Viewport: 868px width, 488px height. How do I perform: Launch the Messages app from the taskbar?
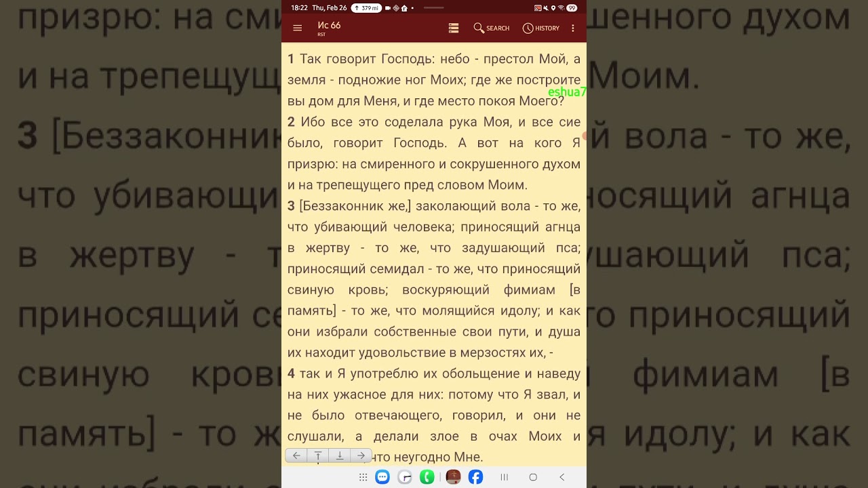[x=382, y=477]
